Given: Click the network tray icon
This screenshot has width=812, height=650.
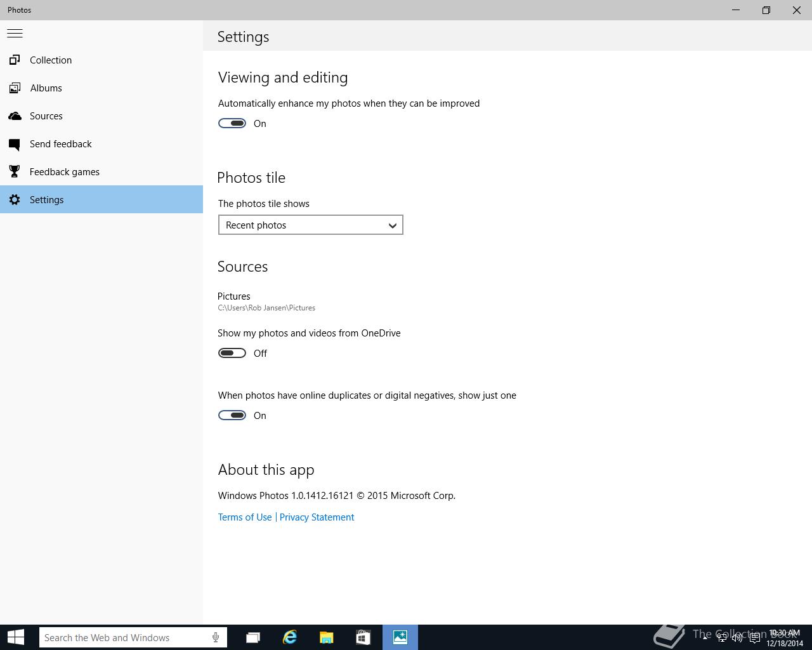Looking at the screenshot, I should click(722, 638).
